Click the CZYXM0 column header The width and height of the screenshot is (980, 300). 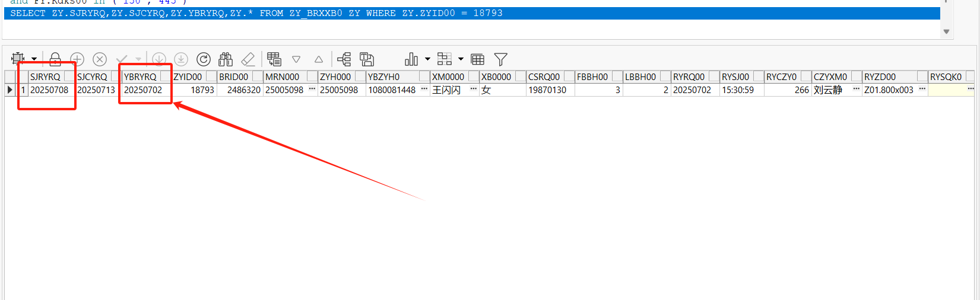(x=836, y=77)
